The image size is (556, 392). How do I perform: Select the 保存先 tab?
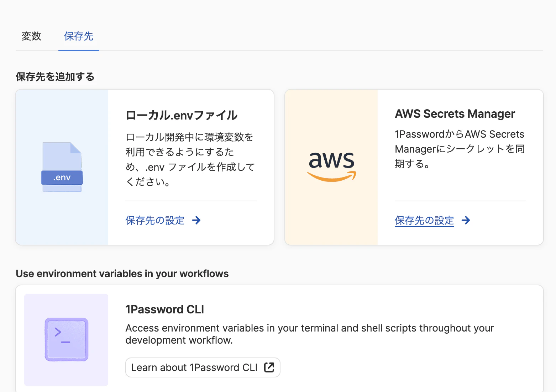tap(79, 36)
